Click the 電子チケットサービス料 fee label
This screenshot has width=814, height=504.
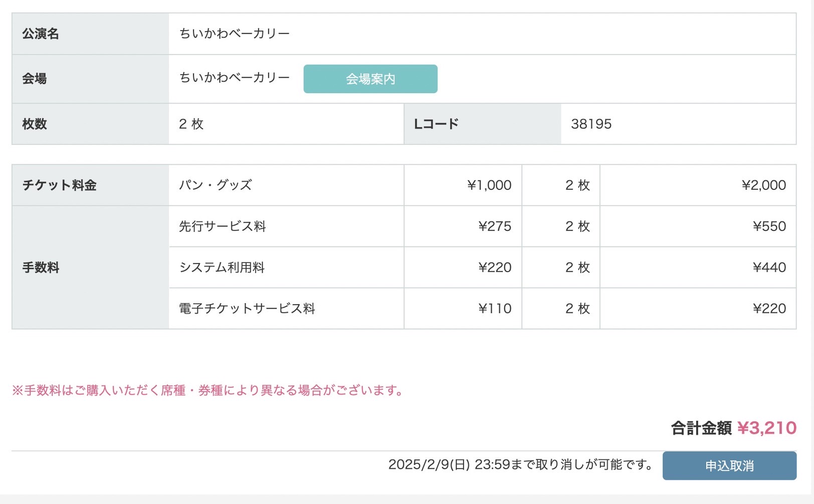247,309
